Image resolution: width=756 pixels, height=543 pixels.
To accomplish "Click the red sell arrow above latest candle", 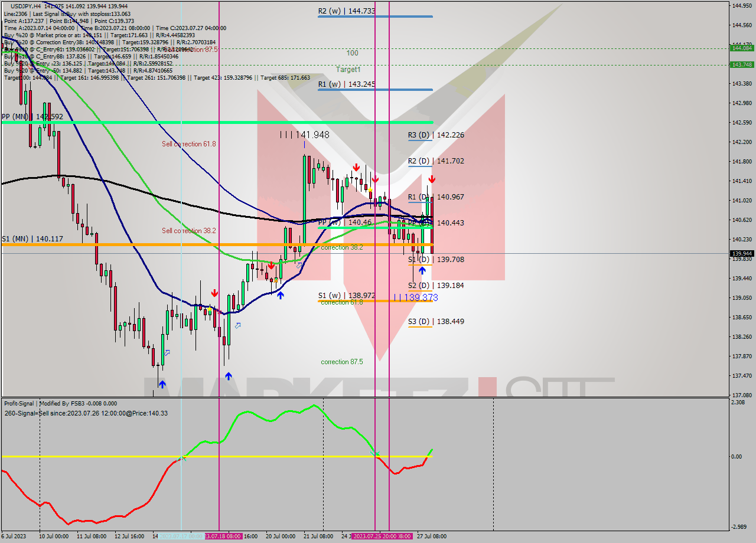I will click(x=432, y=179).
